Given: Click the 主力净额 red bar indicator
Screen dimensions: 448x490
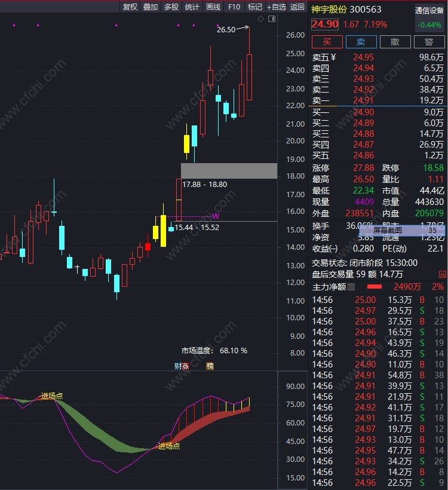Looking at the screenshot, I should click(375, 287).
